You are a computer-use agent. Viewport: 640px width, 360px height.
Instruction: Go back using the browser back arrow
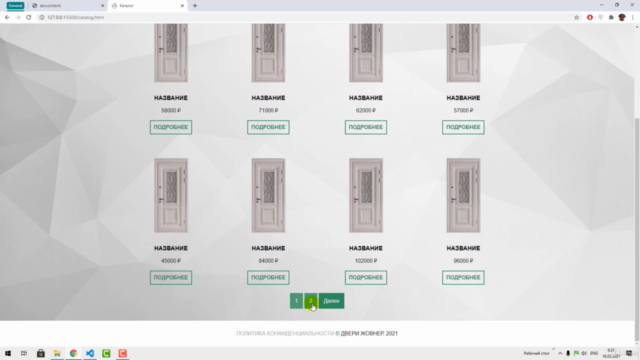tap(7, 17)
